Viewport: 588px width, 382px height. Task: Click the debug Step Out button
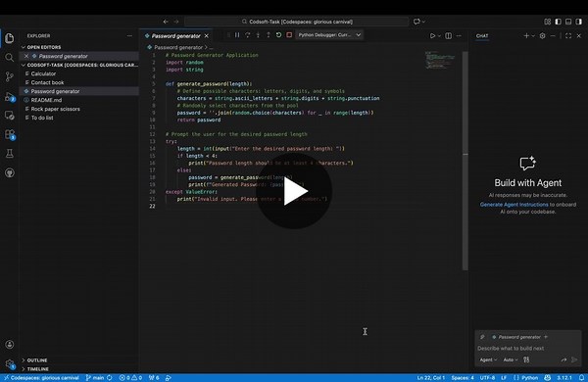[x=269, y=35]
